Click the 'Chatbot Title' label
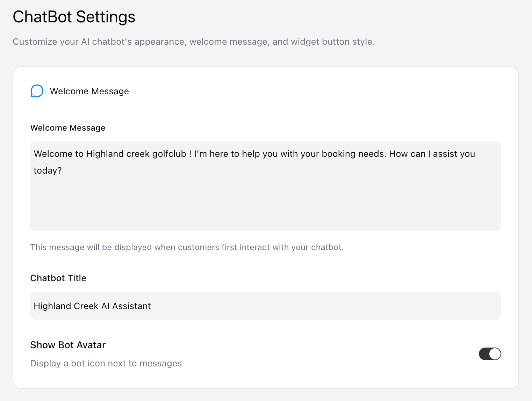The width and height of the screenshot is (532, 401). tap(58, 278)
